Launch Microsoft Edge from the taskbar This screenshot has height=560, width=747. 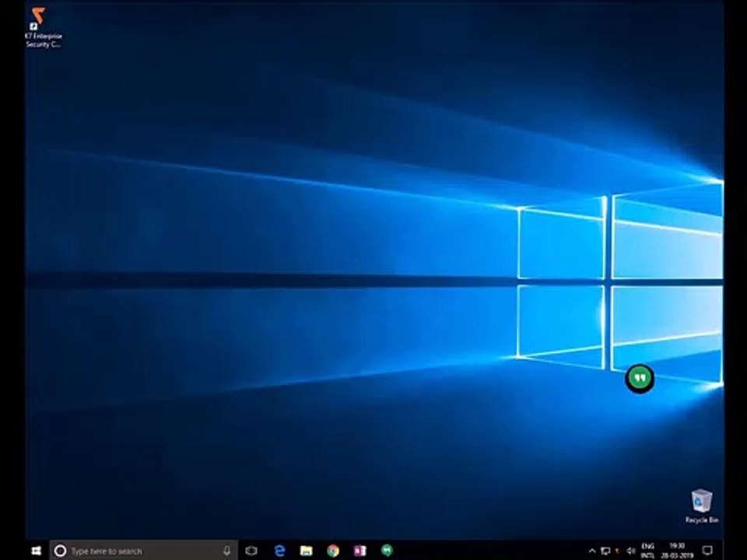pyautogui.click(x=279, y=551)
